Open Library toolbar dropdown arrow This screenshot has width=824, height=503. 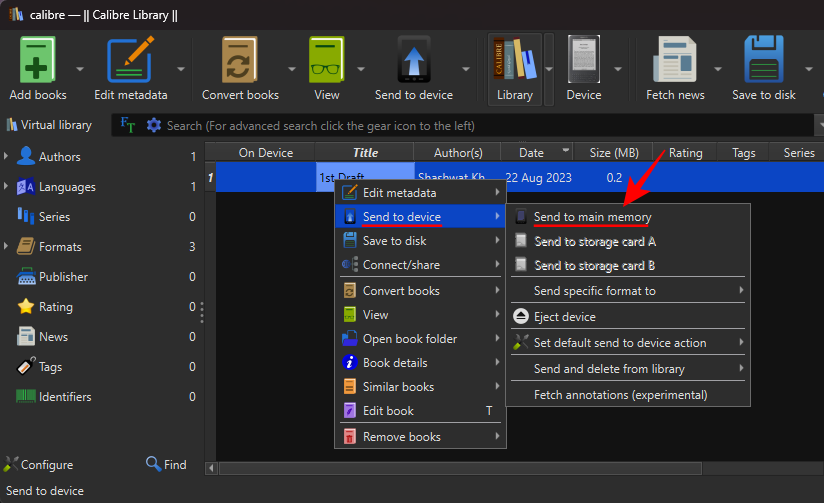click(549, 69)
